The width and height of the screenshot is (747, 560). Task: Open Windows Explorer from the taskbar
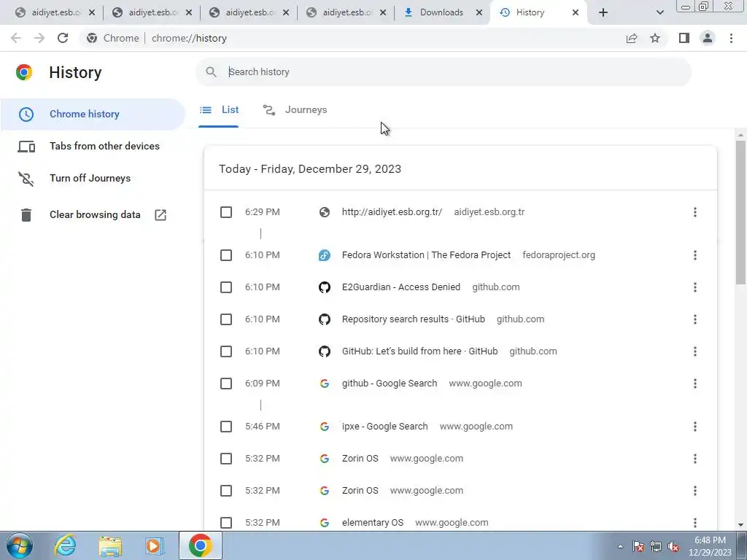point(110,545)
